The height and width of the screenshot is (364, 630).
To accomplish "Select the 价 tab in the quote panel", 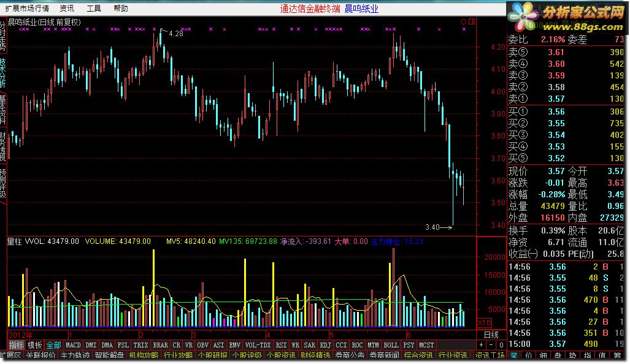I will point(529,355).
